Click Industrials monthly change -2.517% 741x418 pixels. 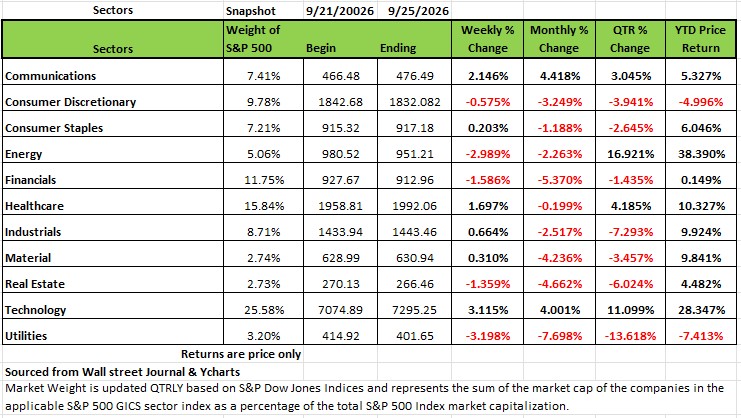[x=559, y=232]
